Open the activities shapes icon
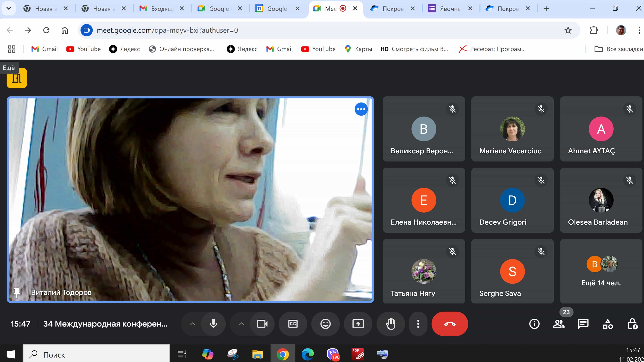The image size is (644, 362). 608,324
